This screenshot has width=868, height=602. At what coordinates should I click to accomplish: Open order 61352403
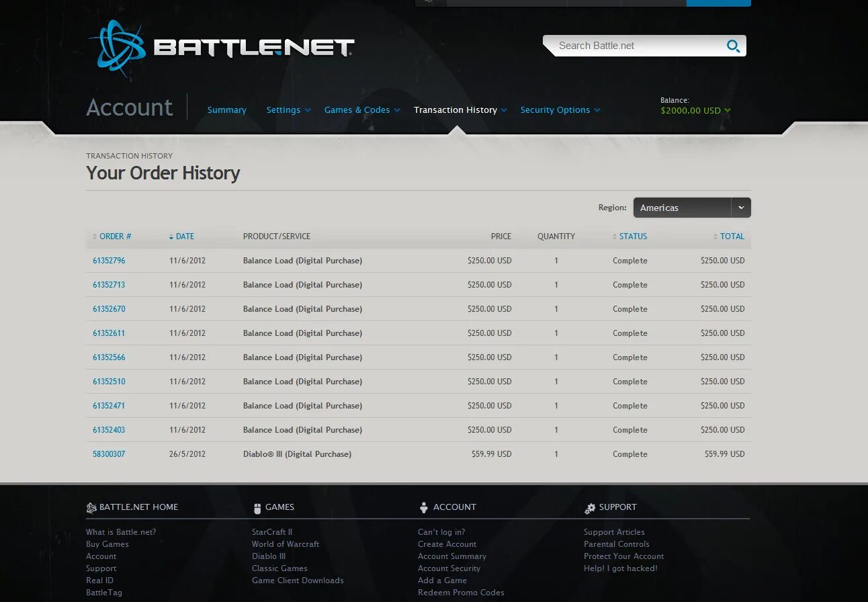[x=109, y=430]
